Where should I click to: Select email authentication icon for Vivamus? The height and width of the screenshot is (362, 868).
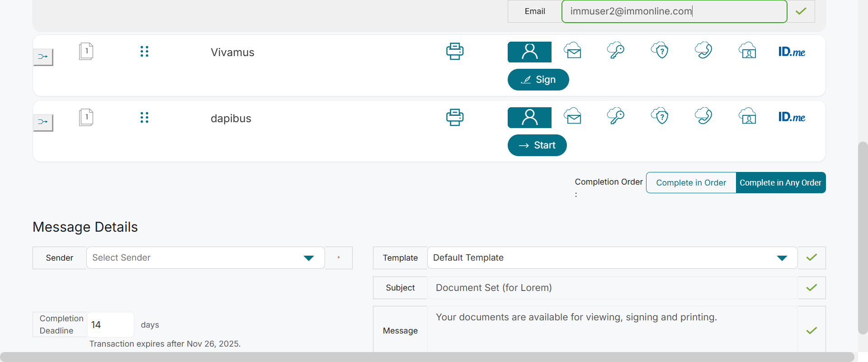coord(573,51)
